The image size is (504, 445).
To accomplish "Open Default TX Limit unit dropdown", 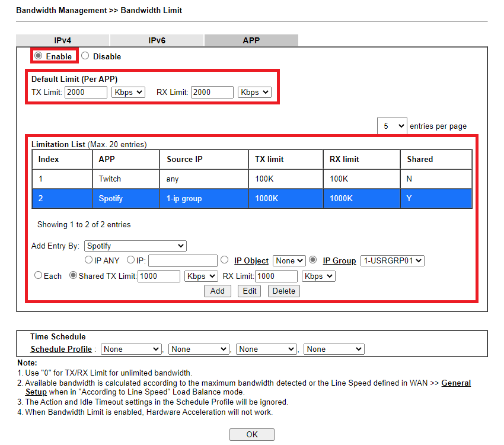I will point(128,92).
